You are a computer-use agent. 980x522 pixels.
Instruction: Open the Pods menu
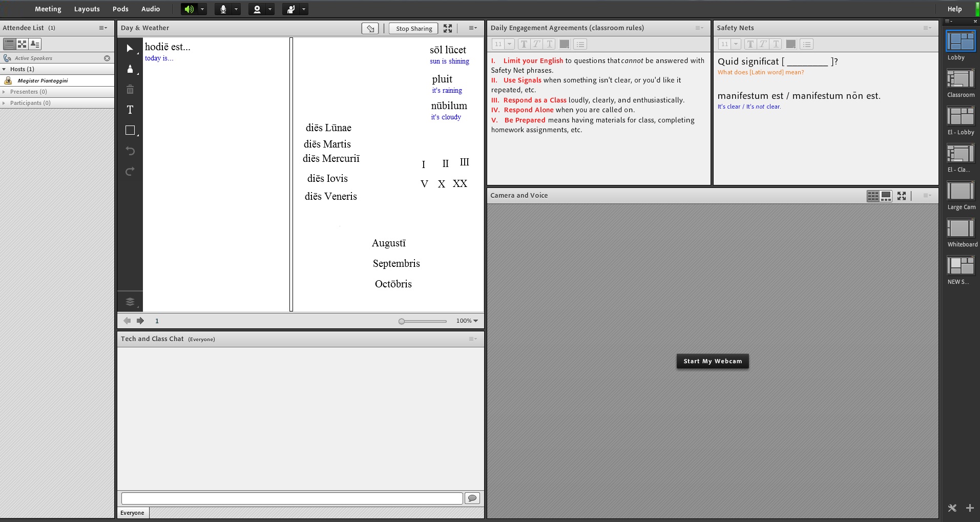[120, 9]
